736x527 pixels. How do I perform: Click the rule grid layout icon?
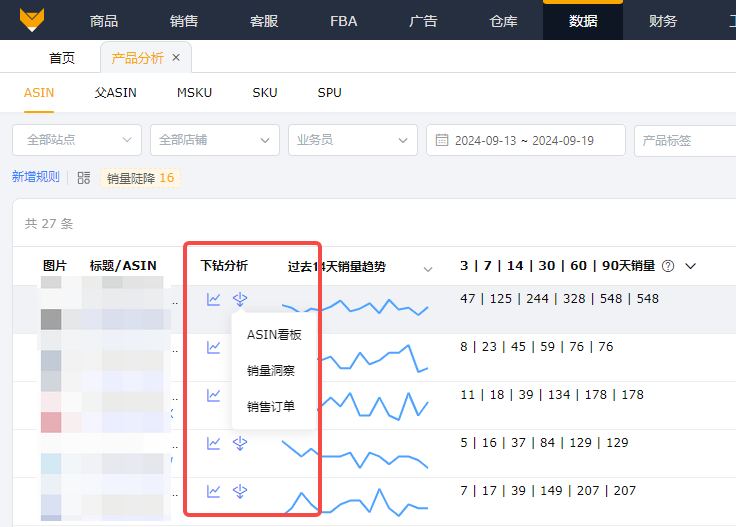click(84, 178)
